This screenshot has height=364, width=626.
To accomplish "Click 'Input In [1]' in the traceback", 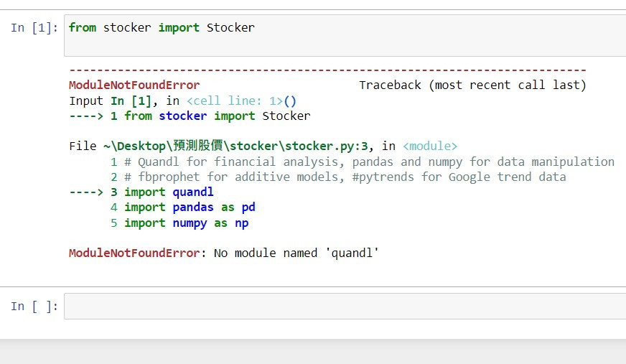I will tap(110, 101).
